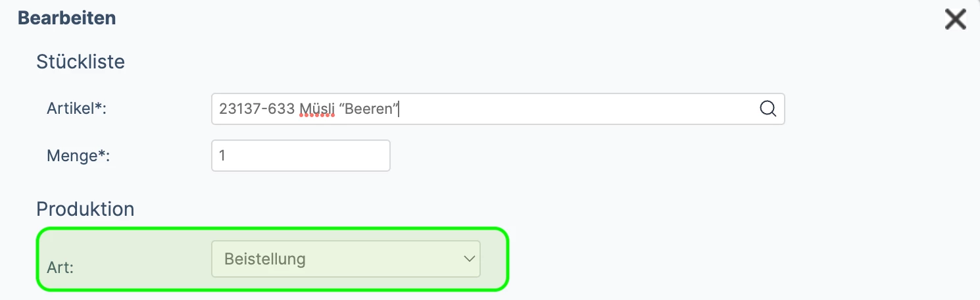Close the Bearbeiten dialog with the X
This screenshot has height=300, width=980.
pos(955,19)
